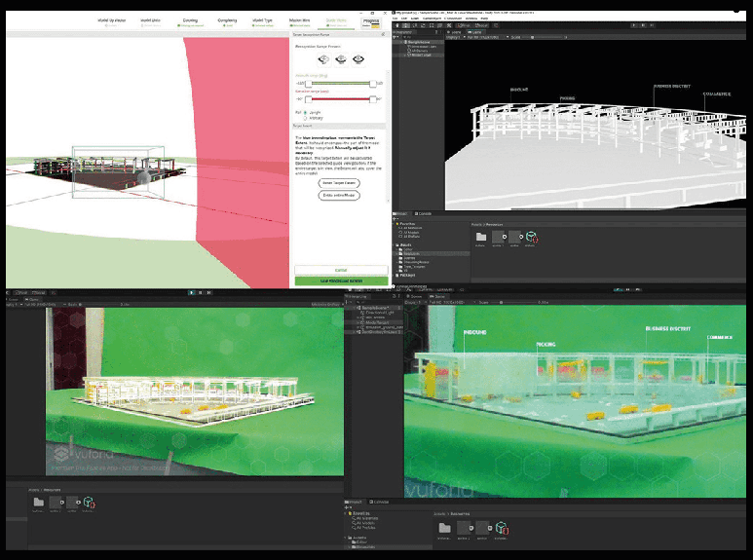Click the add asset plus button in top-right Project panel
Image resolution: width=753 pixels, height=560 pixels.
[x=395, y=219]
